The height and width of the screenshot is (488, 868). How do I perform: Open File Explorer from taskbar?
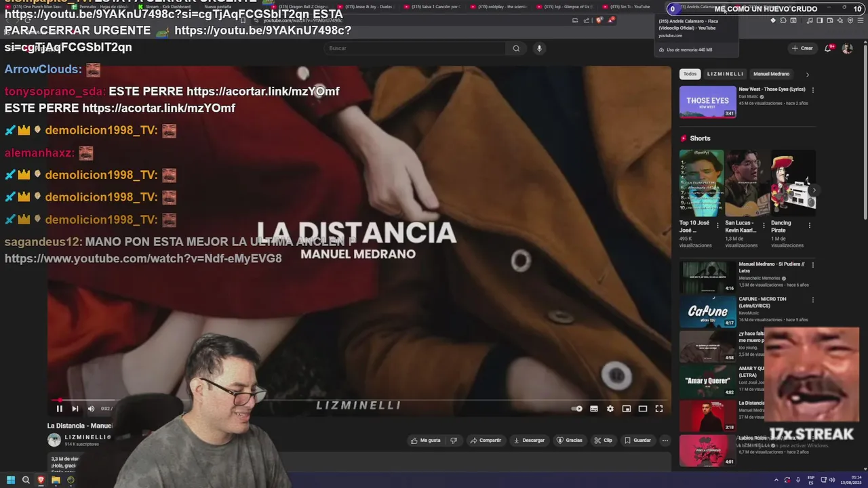[x=56, y=480]
